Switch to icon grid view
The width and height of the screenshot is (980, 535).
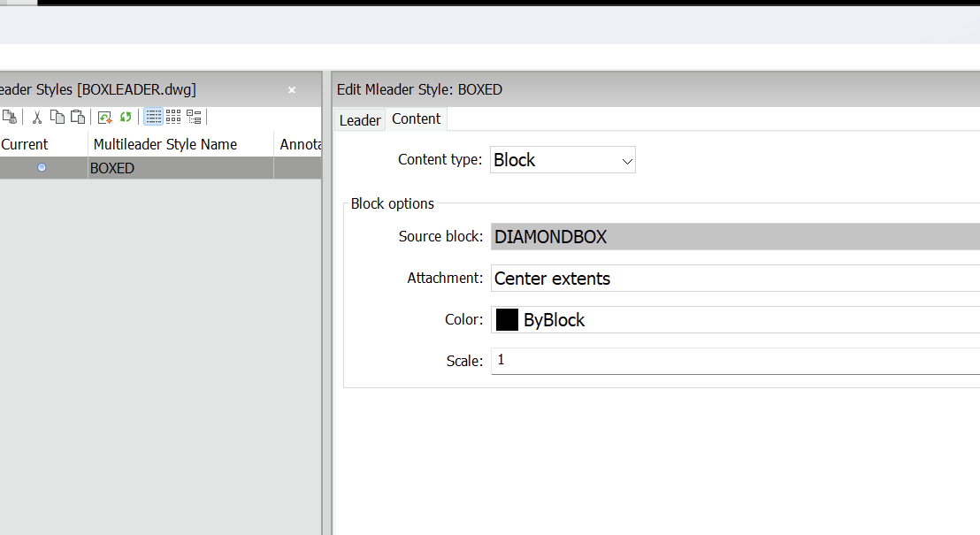point(173,117)
